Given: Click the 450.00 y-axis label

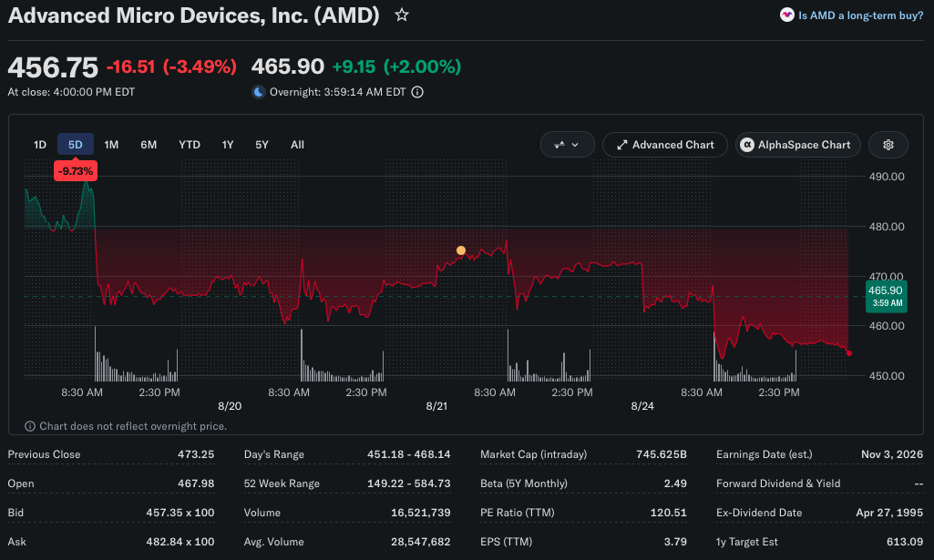Looking at the screenshot, I should (887, 375).
